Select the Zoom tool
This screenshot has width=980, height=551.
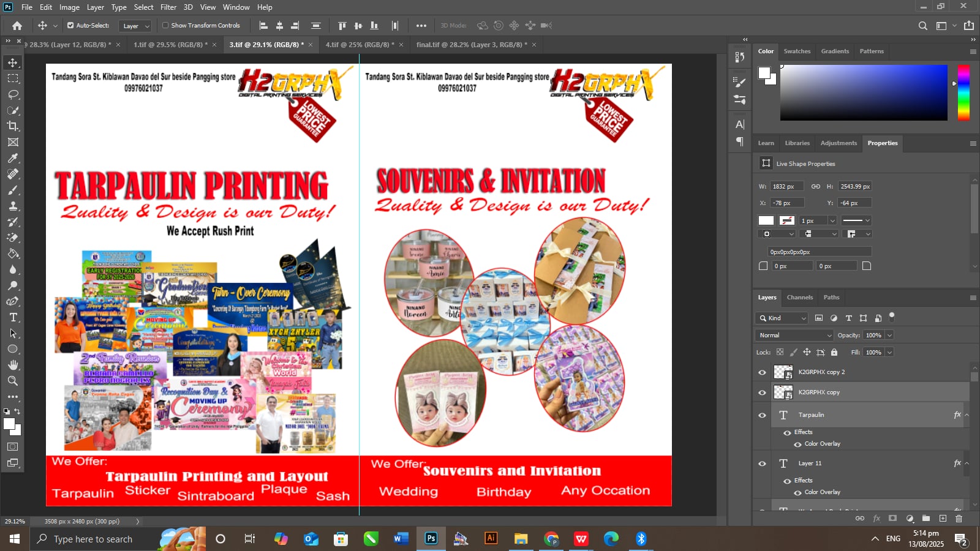(x=13, y=381)
